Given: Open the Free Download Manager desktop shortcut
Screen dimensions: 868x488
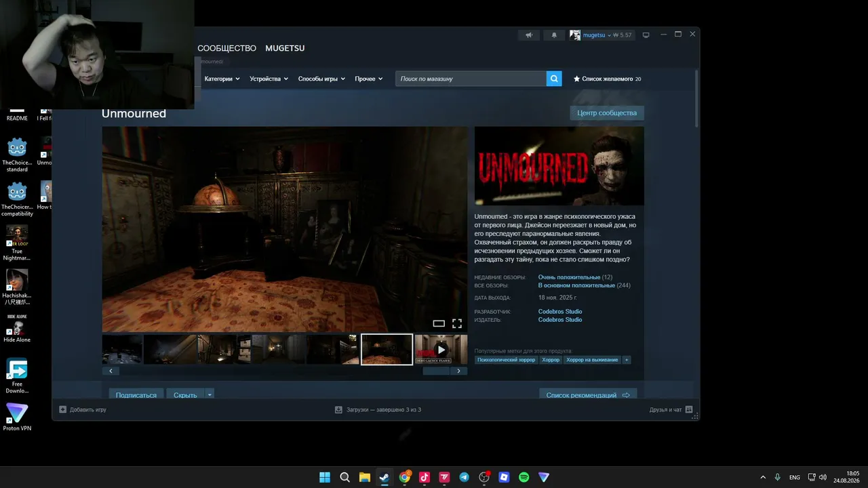Looking at the screenshot, I should (17, 376).
